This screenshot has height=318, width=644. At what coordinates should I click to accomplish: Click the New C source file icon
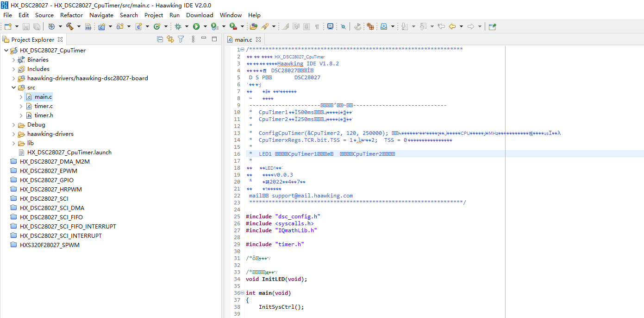click(x=138, y=26)
